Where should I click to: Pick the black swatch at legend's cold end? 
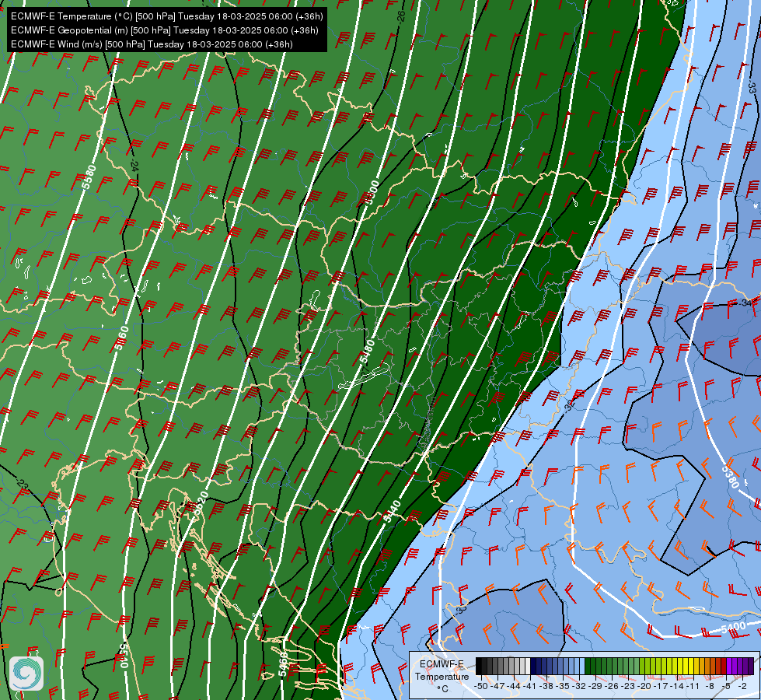click(479, 667)
